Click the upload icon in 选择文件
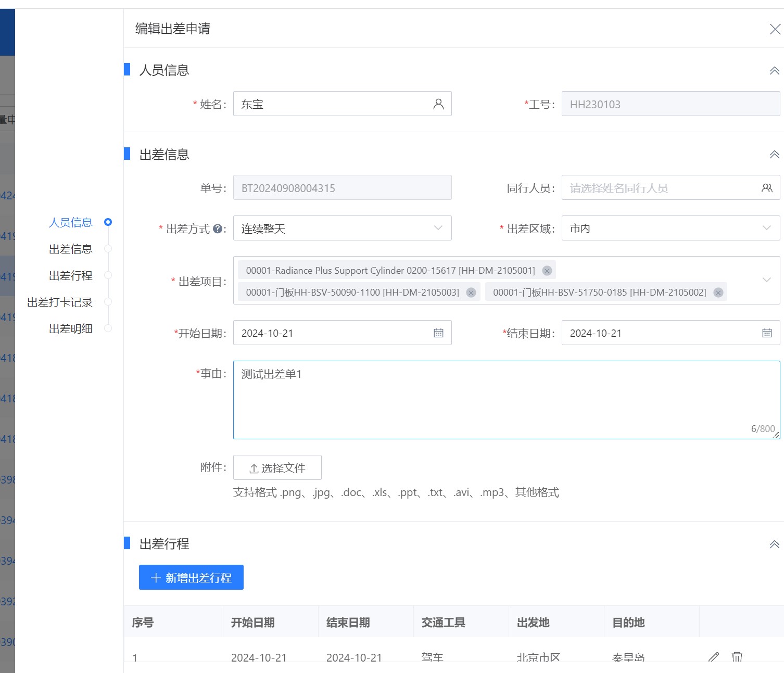 [x=253, y=467]
